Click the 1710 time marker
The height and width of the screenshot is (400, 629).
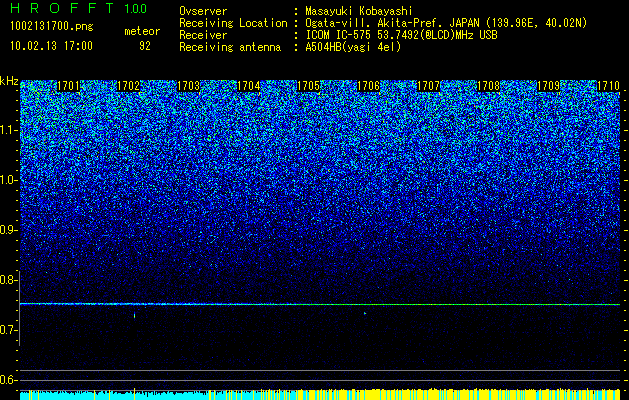pyautogui.click(x=609, y=86)
